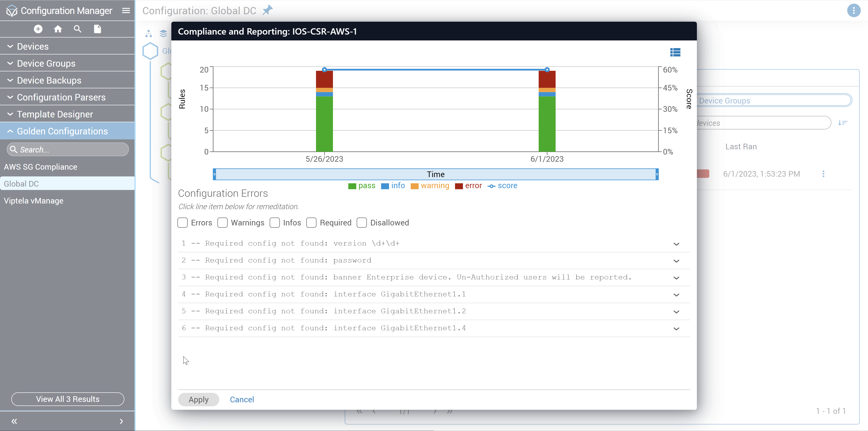Screen dimensions: 868x431
Task: Click the home icon in sidebar toolbar
Action: click(58, 29)
